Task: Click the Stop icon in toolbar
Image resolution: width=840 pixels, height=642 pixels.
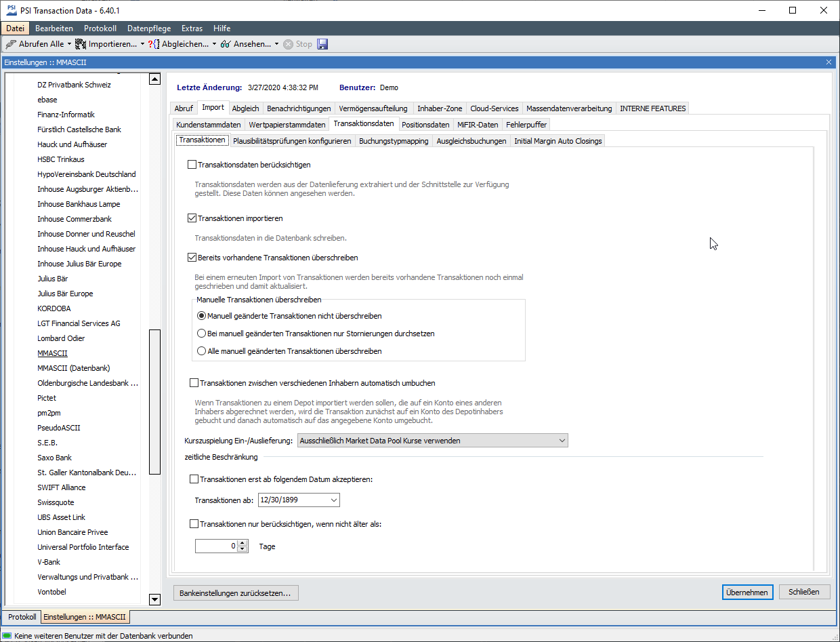Action: pos(289,44)
